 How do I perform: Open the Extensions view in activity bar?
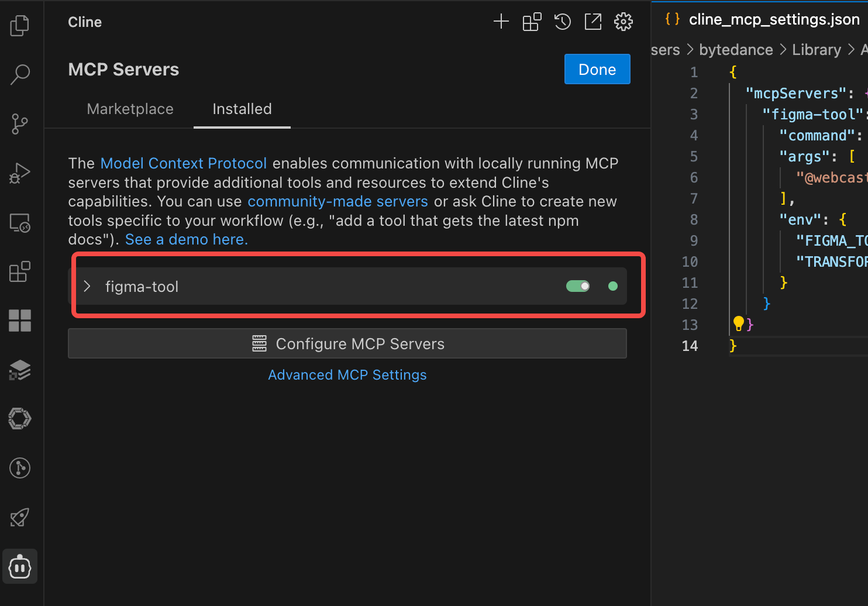click(20, 272)
